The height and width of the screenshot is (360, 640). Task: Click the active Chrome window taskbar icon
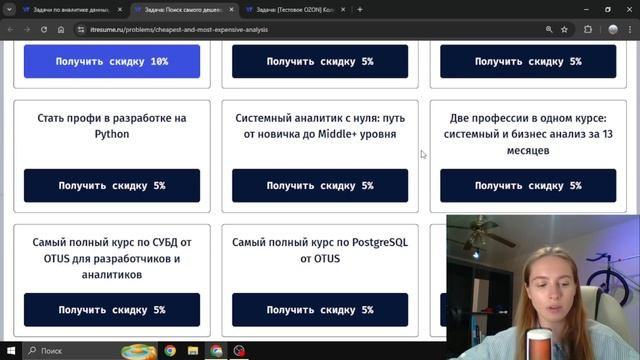pyautogui.click(x=216, y=351)
